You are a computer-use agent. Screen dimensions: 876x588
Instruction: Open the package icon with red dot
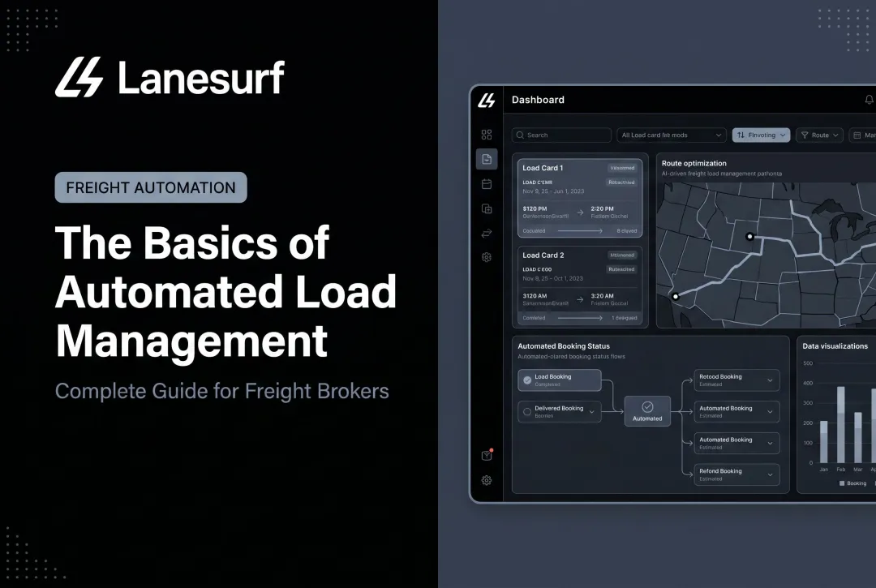(487, 455)
